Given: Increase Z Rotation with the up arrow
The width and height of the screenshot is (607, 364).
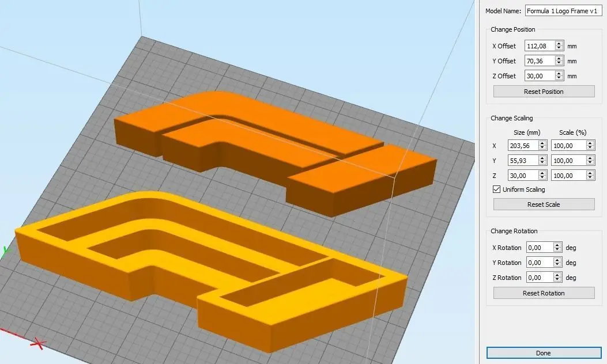Looking at the screenshot, I should [x=557, y=275].
